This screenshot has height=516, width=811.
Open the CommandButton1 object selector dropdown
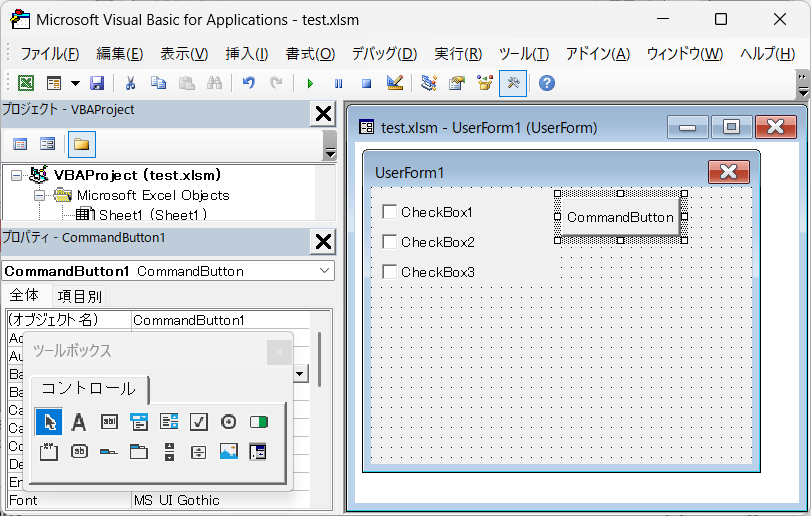coord(325,271)
